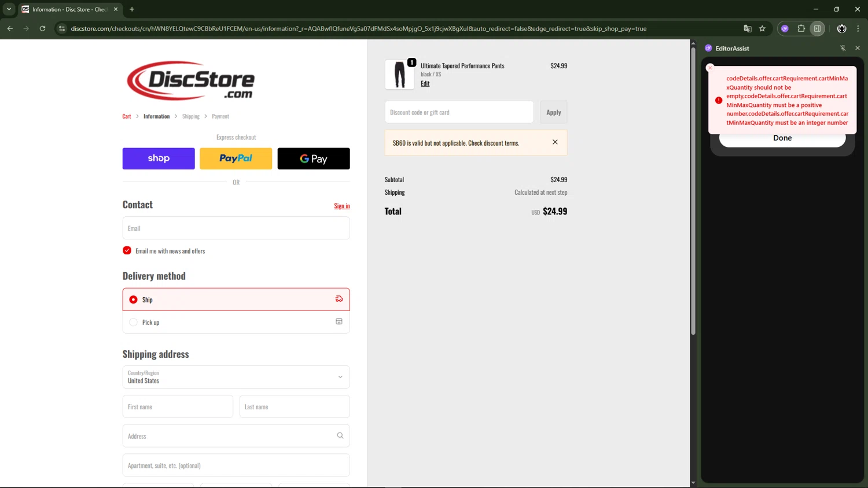Select Ship delivery method
This screenshot has height=488, width=868.
[x=236, y=300]
